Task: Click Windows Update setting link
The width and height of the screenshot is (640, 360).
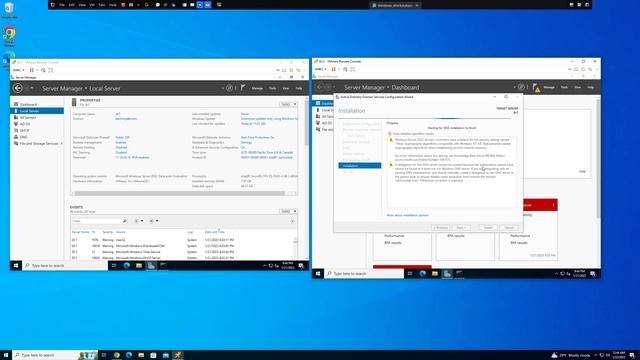Action: (x=269, y=119)
